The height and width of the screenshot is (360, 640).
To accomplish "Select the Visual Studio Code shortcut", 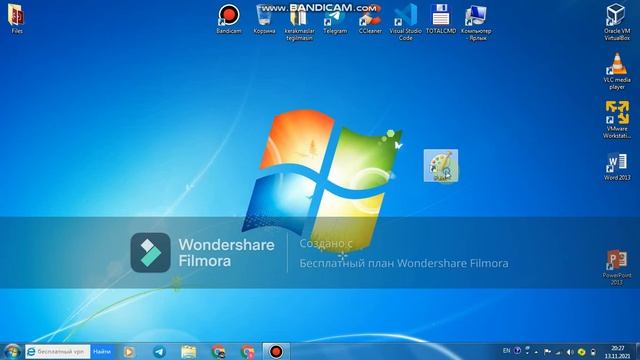I will [x=405, y=23].
